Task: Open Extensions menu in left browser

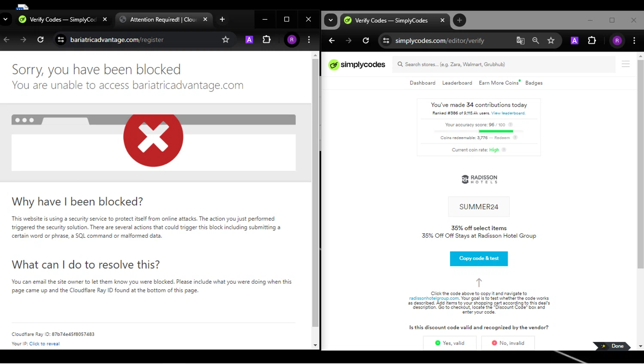Action: coord(267,40)
